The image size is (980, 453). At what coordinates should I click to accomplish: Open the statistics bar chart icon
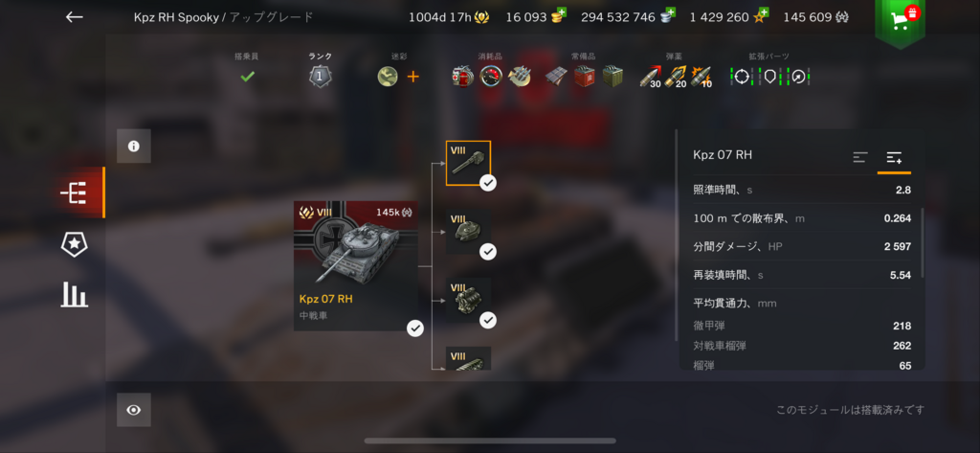coord(75,294)
